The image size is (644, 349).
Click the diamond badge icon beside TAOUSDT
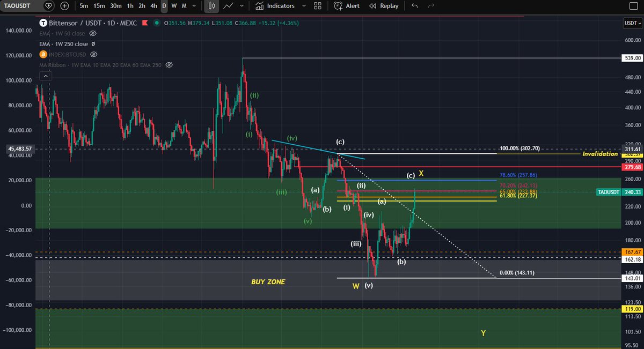[x=48, y=6]
